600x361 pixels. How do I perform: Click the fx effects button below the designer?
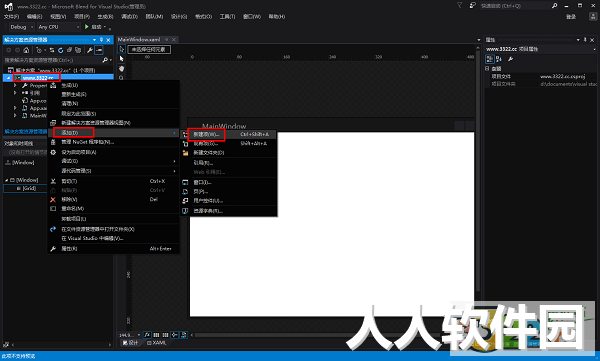coord(147,335)
